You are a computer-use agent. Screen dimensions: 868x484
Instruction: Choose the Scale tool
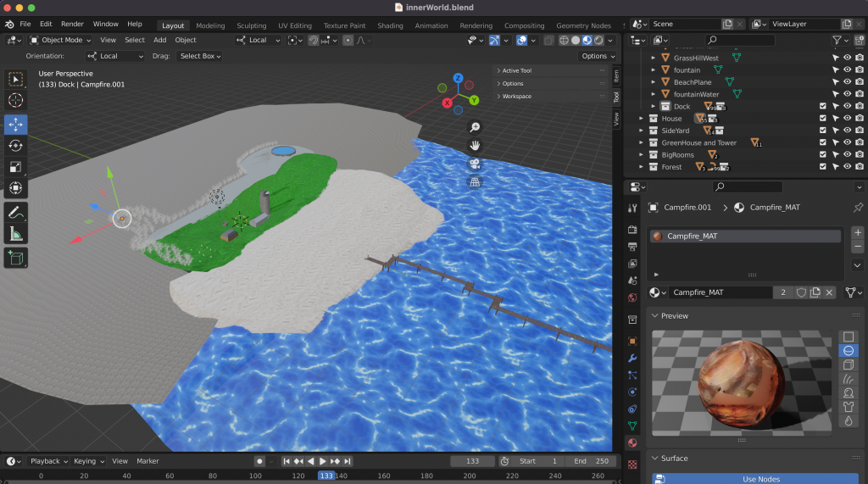16,167
